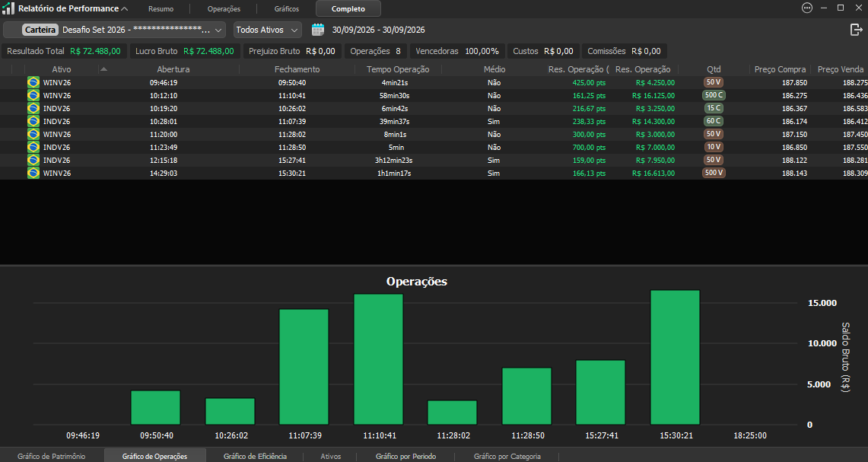Viewport: 868px width, 462px height.
Task: Select the R$ 16.613,00 result cell
Action: [x=653, y=174]
